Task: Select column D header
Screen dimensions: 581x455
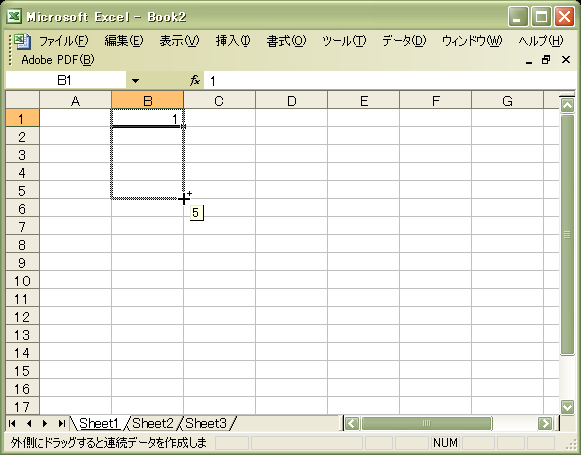Action: tap(292, 100)
